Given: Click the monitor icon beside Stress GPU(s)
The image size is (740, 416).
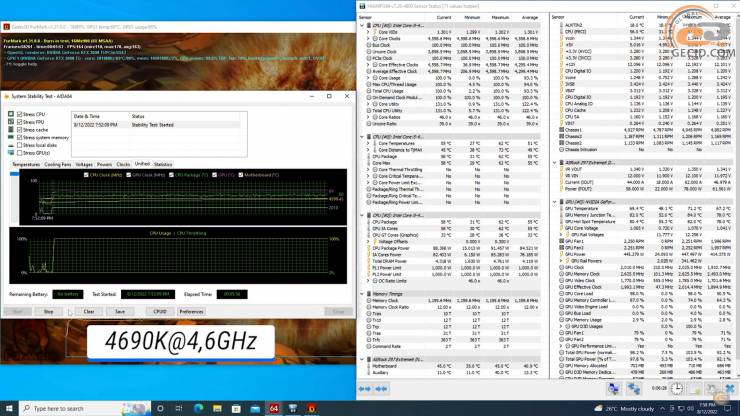Looking at the screenshot, I should (11, 153).
